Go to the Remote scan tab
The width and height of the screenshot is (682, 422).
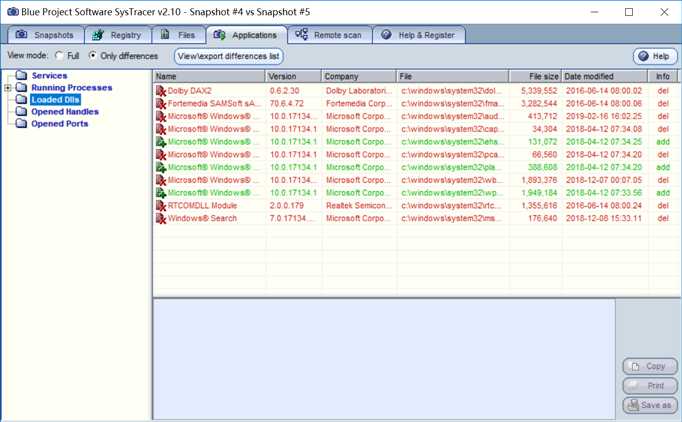tap(330, 35)
